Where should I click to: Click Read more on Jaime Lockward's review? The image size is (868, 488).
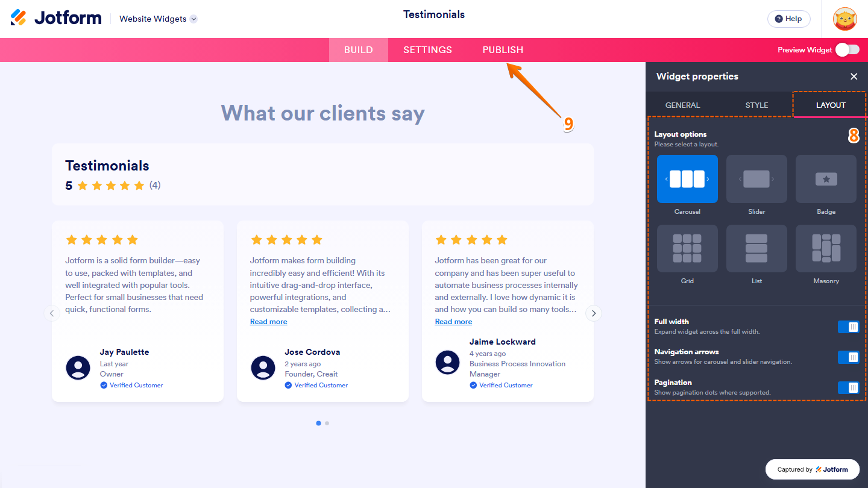(453, 322)
